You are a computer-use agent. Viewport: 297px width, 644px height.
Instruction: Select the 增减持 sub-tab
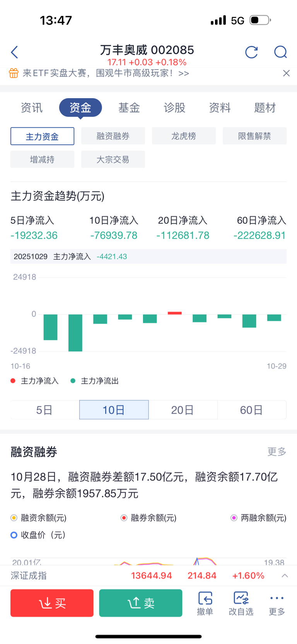42,159
